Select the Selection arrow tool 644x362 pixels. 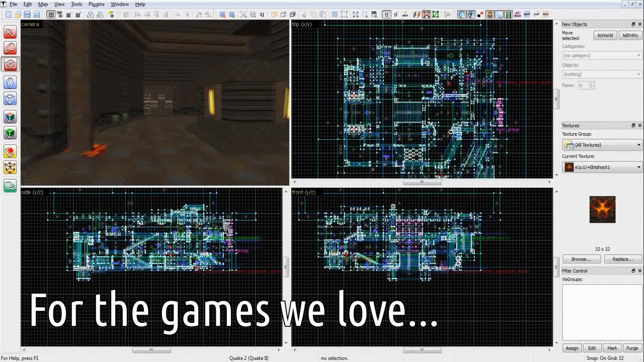click(10, 32)
